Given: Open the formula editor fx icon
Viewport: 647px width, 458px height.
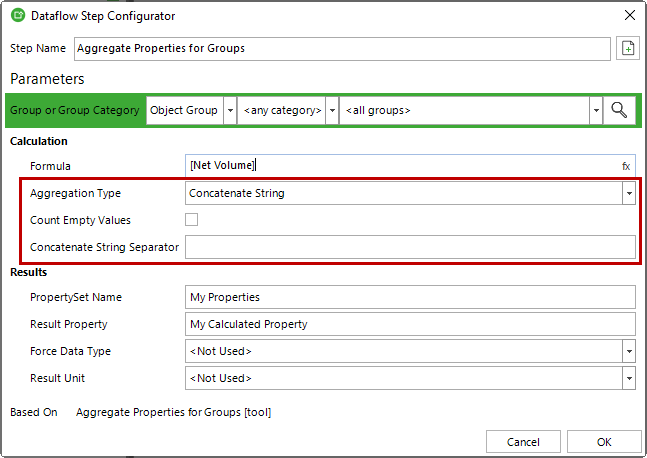Looking at the screenshot, I should click(x=626, y=166).
